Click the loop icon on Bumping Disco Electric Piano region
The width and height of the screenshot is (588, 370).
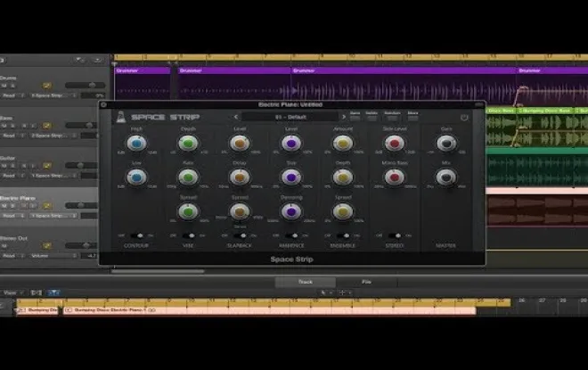[x=151, y=310]
